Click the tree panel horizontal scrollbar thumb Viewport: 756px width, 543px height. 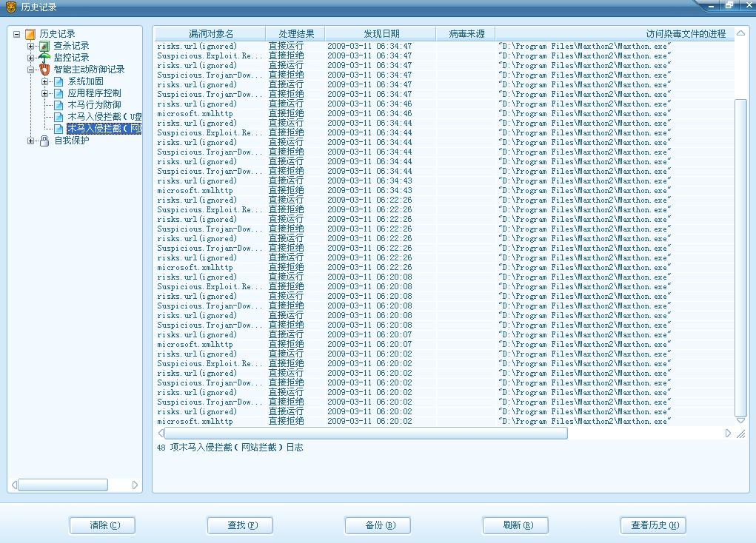point(63,485)
